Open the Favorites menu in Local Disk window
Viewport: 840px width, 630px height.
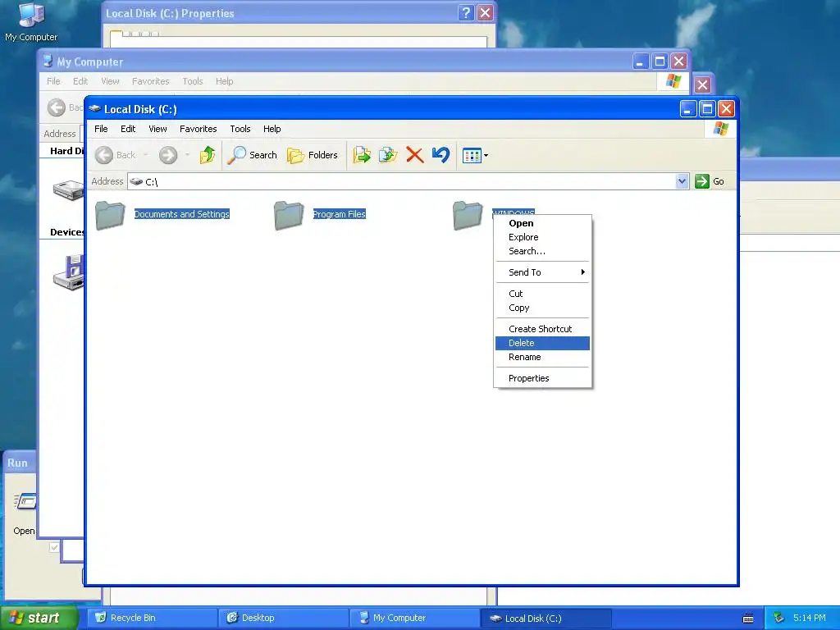click(199, 129)
